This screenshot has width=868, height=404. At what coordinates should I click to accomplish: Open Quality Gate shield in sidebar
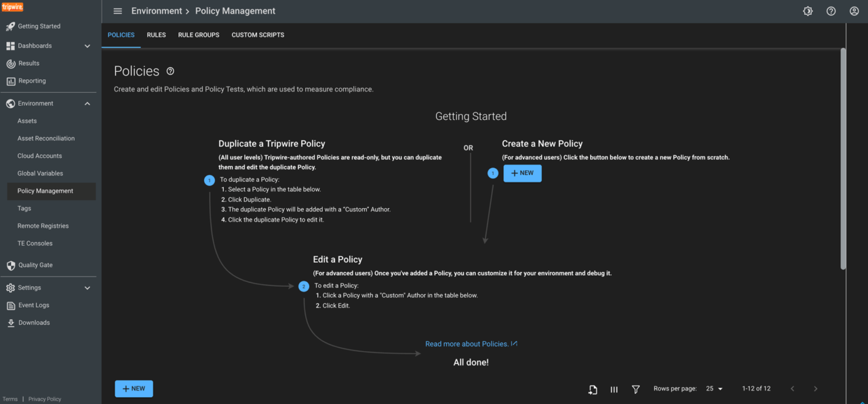tap(11, 266)
